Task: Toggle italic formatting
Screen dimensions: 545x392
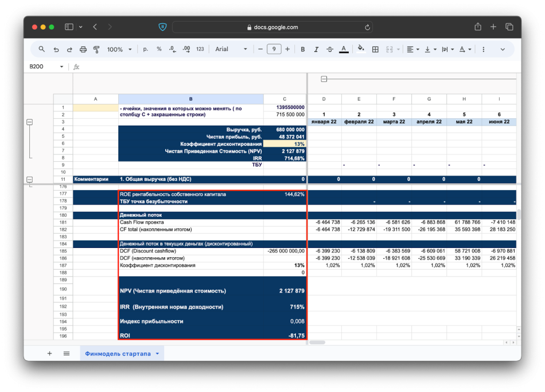Action: click(316, 49)
